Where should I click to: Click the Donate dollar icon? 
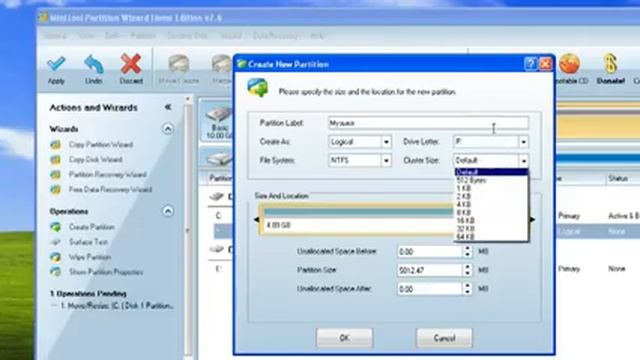coord(610,64)
